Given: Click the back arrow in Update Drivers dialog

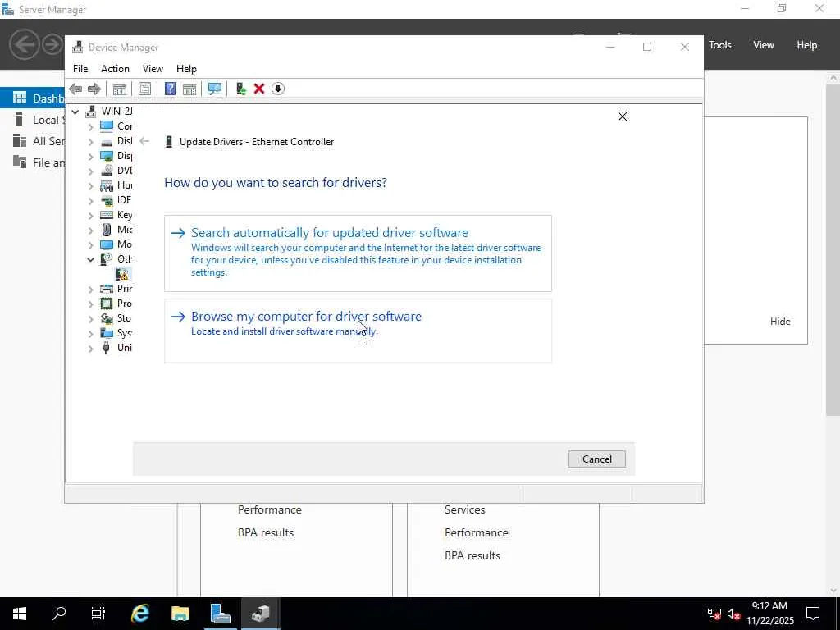Looking at the screenshot, I should coord(144,141).
